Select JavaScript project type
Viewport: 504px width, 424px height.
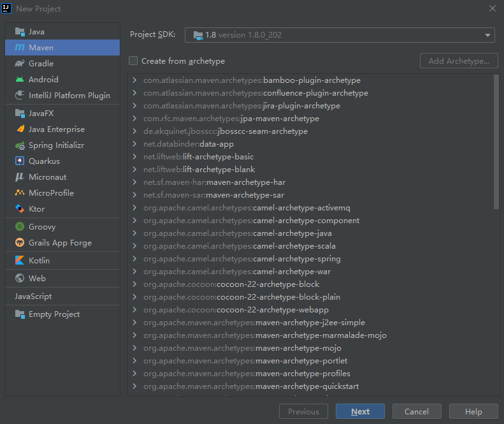(x=33, y=296)
